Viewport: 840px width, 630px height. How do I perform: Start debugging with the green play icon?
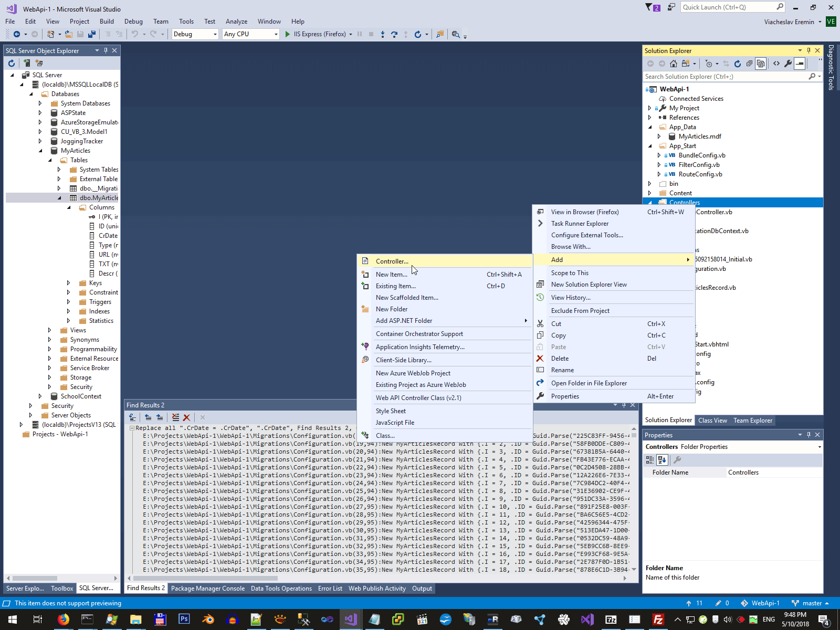pos(287,34)
